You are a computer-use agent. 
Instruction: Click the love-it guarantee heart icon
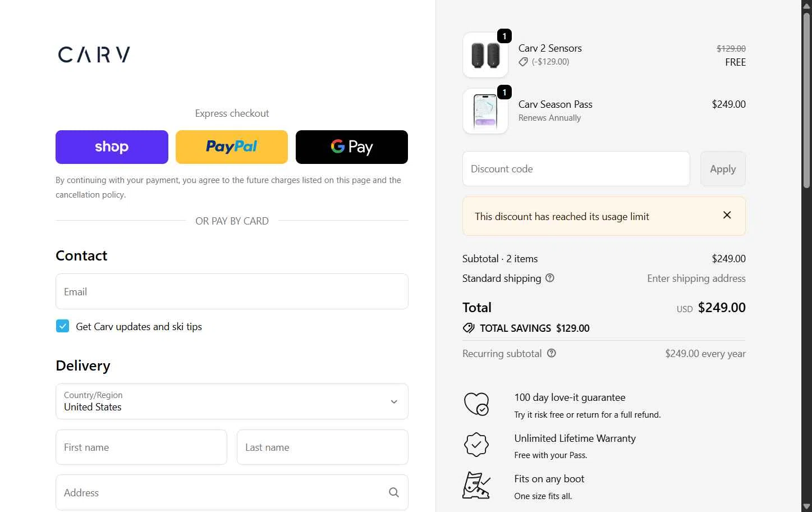tap(476, 404)
